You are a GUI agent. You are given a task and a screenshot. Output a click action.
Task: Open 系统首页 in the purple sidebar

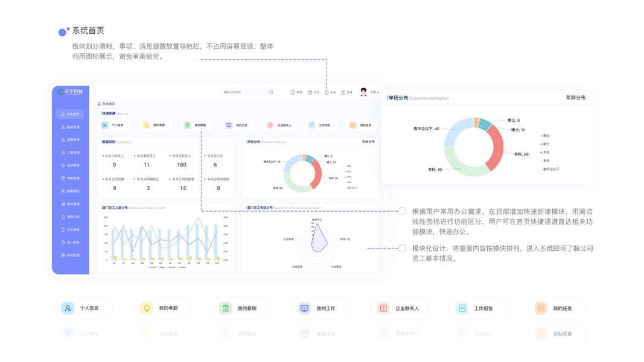[70, 114]
